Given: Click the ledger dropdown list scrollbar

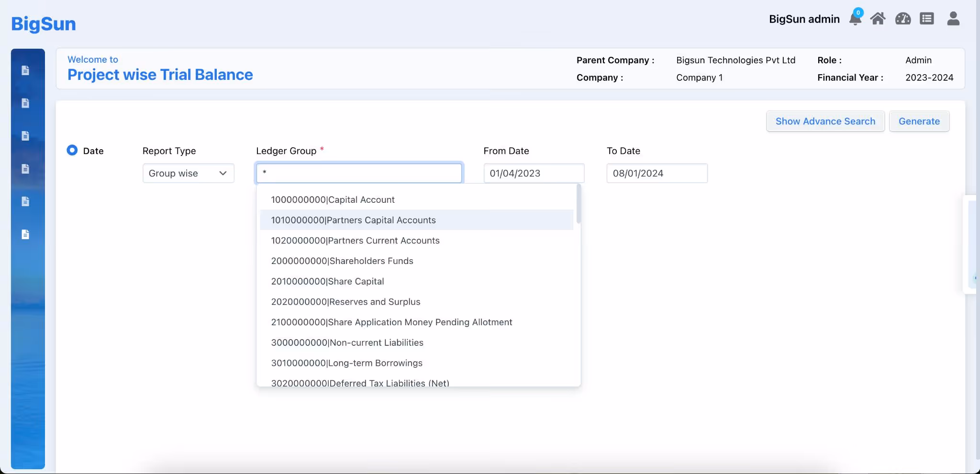Looking at the screenshot, I should coord(579,204).
